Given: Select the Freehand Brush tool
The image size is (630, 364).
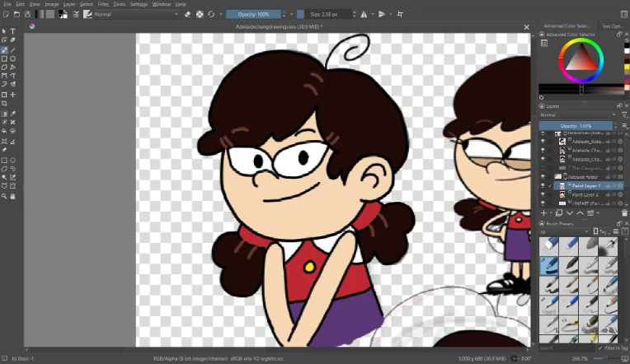Looking at the screenshot, I should pyautogui.click(x=4, y=50).
